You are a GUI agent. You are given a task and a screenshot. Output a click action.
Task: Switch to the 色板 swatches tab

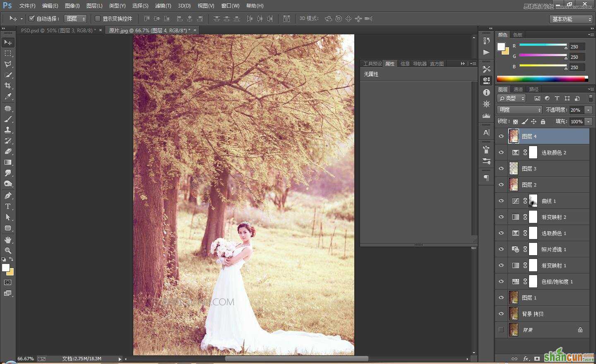517,35
